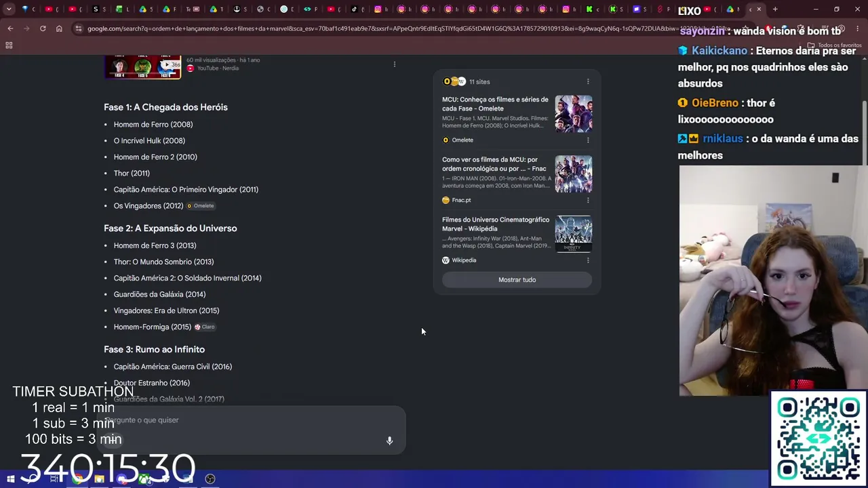Open the Fnac.pt result's three-dot menu
Viewport: 868px width, 488px height.
(x=588, y=200)
